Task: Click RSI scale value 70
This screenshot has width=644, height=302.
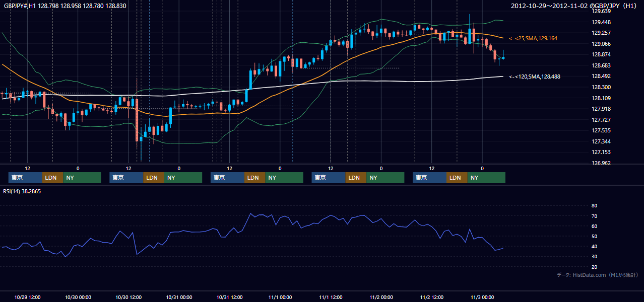Action: [x=594, y=216]
